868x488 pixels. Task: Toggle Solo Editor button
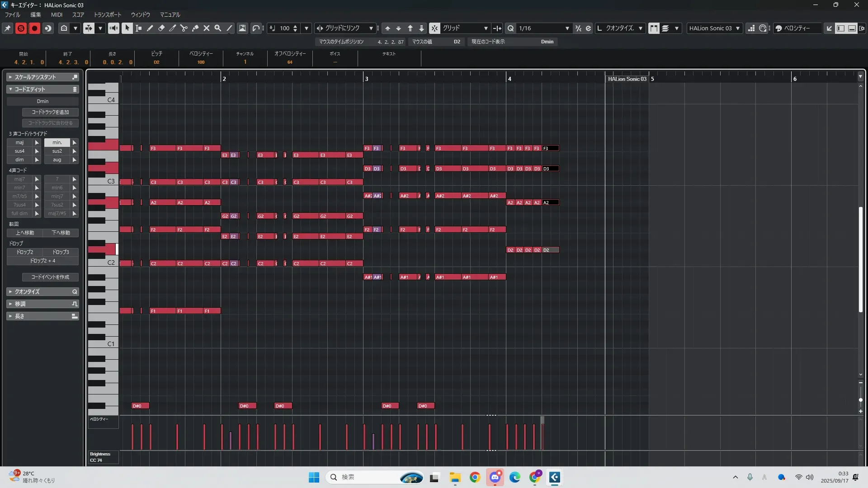point(21,28)
